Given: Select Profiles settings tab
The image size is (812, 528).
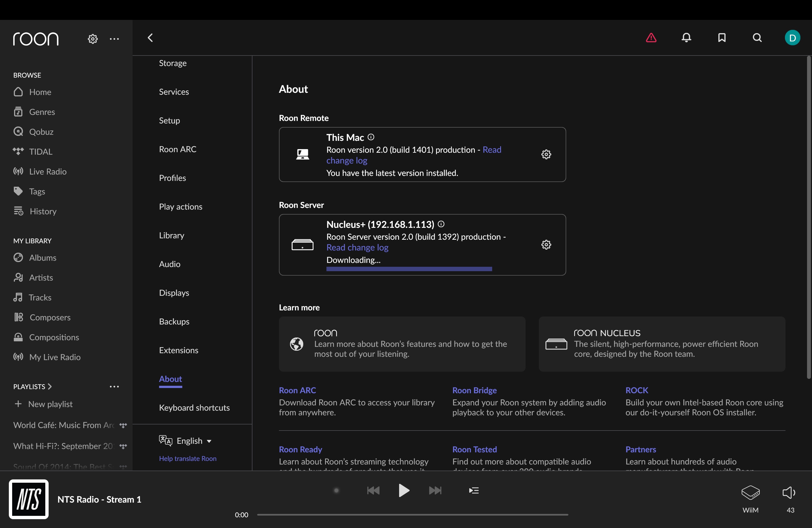Looking at the screenshot, I should click(x=173, y=178).
